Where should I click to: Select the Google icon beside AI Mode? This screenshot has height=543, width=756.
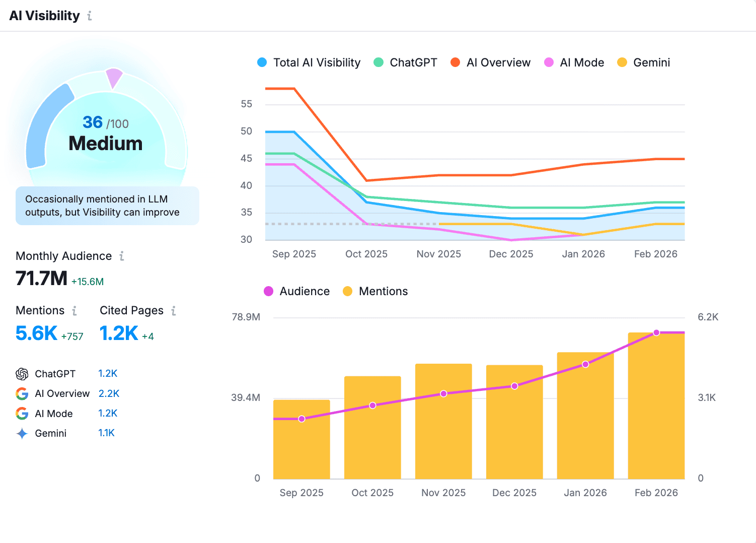coord(22,414)
